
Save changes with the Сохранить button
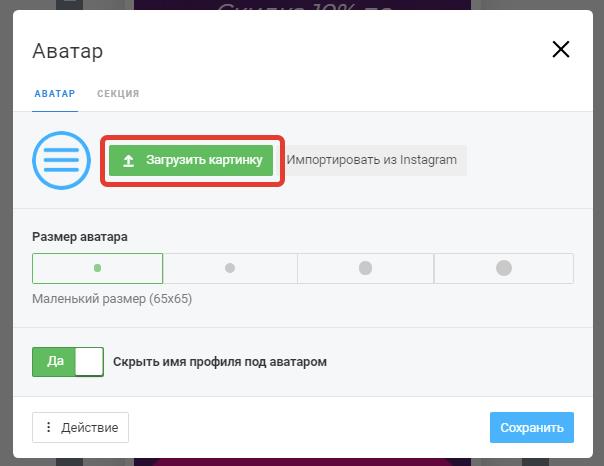[532, 427]
